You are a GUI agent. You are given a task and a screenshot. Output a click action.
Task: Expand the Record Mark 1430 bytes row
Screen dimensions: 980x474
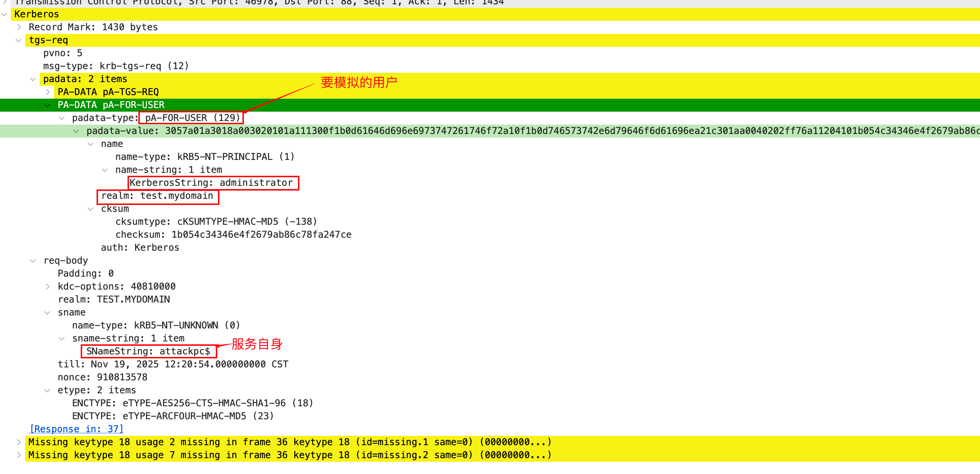click(19, 27)
